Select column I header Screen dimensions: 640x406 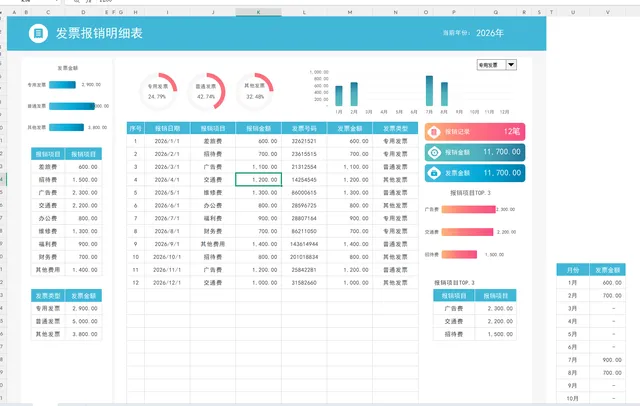tap(167, 12)
